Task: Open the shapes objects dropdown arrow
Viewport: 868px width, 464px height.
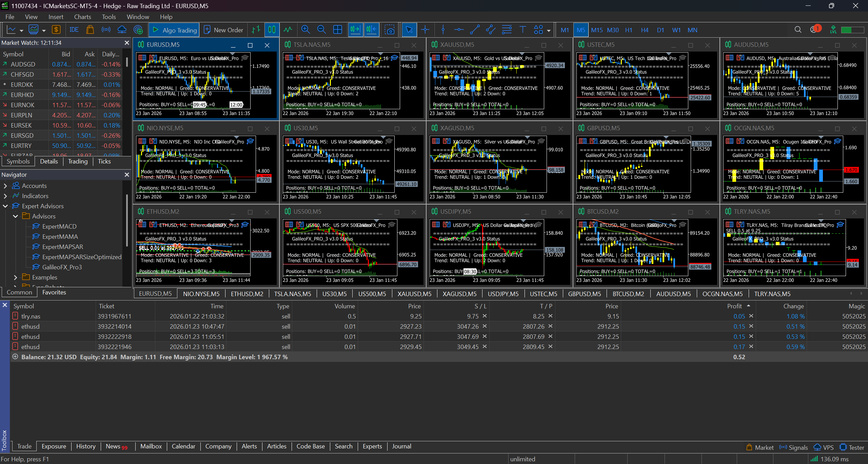Action: pos(549,31)
